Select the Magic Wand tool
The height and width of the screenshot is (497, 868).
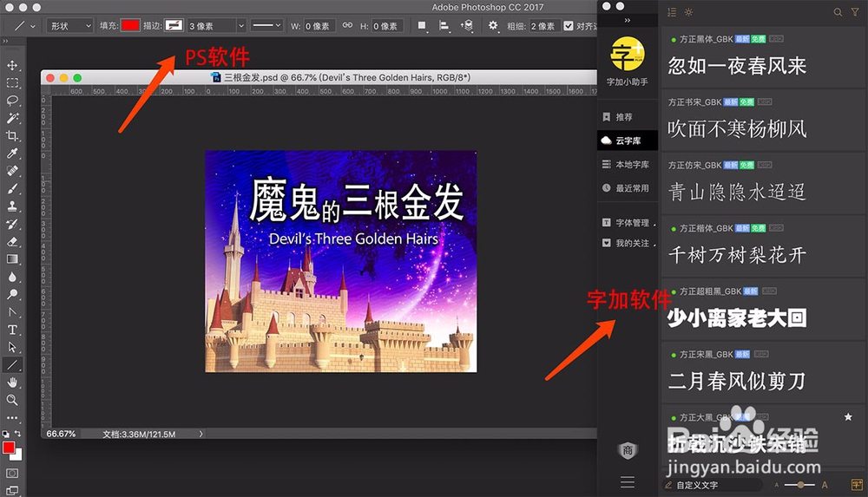click(12, 119)
